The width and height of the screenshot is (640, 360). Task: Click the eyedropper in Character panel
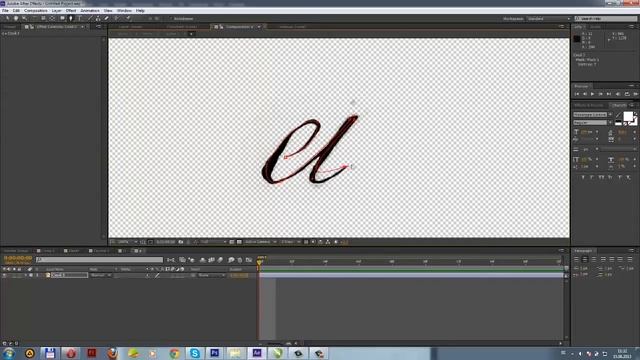coord(618,115)
